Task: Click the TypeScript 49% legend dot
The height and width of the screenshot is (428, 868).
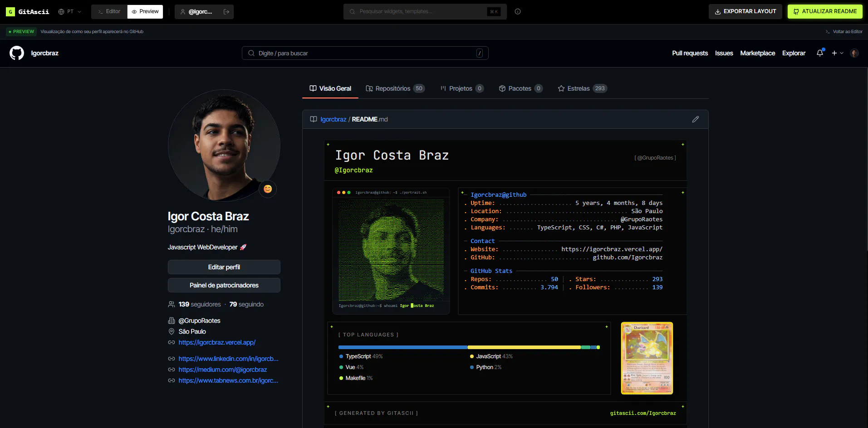Action: point(341,356)
